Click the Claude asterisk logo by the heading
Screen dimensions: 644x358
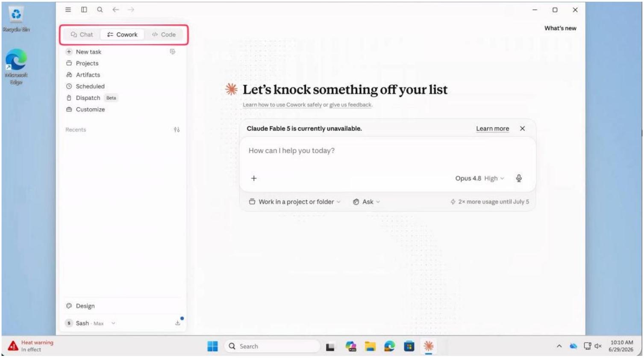click(231, 89)
